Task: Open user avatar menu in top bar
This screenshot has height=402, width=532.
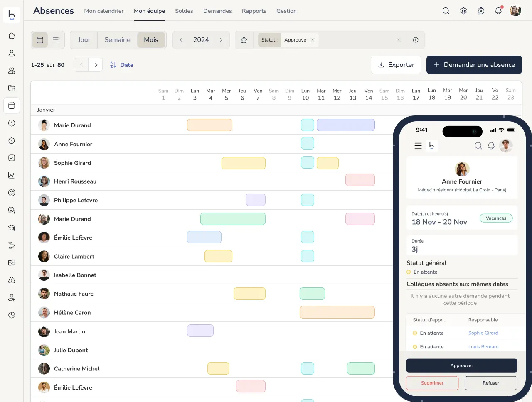Action: [515, 11]
